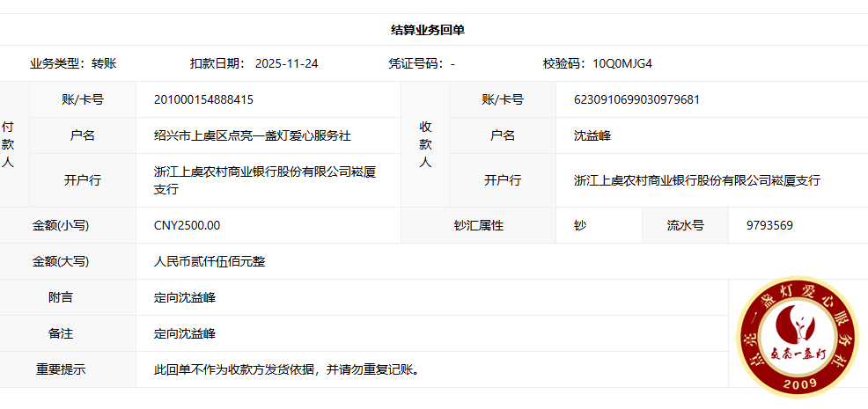Click the amount in words 人民币贰仟伍佰元整
The width and height of the screenshot is (868, 409).
[210, 261]
